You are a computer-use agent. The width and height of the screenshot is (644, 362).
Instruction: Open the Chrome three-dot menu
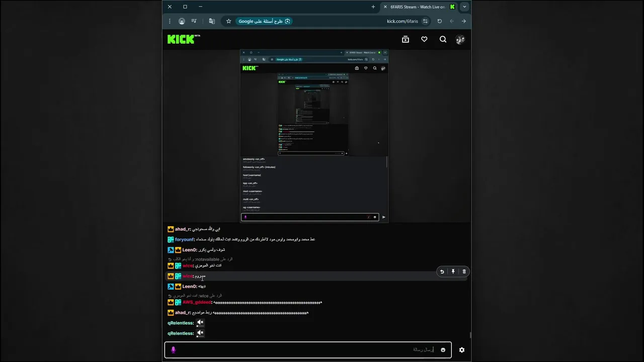pyautogui.click(x=170, y=21)
